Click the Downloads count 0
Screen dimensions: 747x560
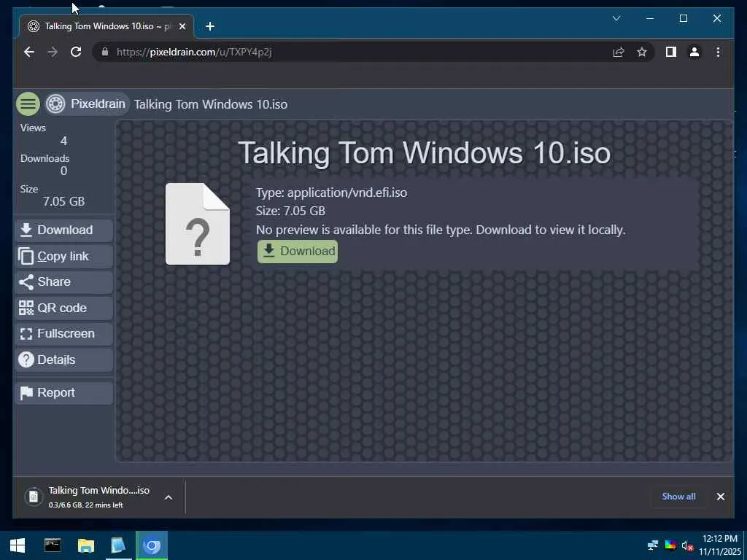point(64,171)
